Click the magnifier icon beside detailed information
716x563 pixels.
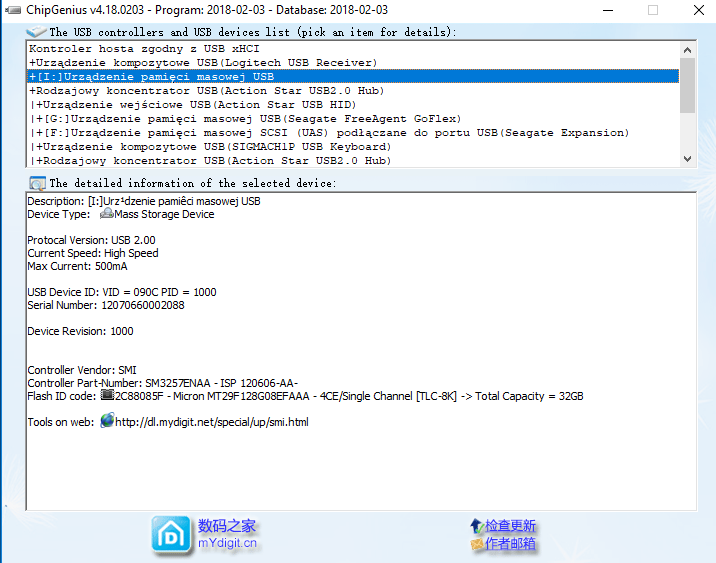coord(37,183)
